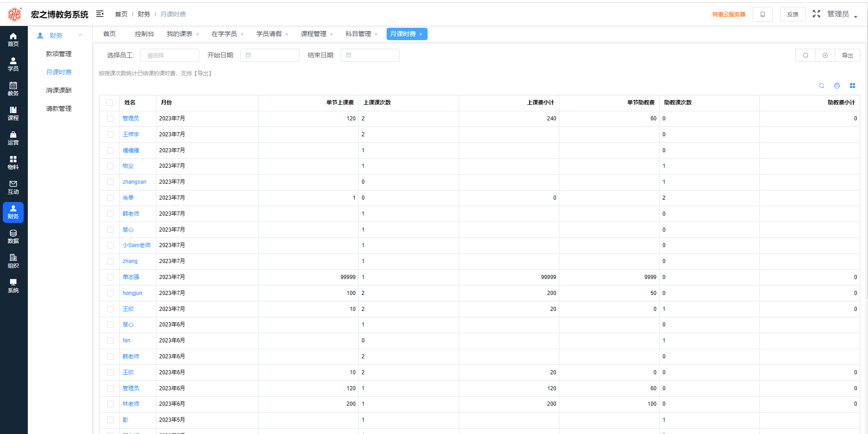868x434 pixels.
Task: Enter fullscreen mode icon
Action: pyautogui.click(x=816, y=14)
